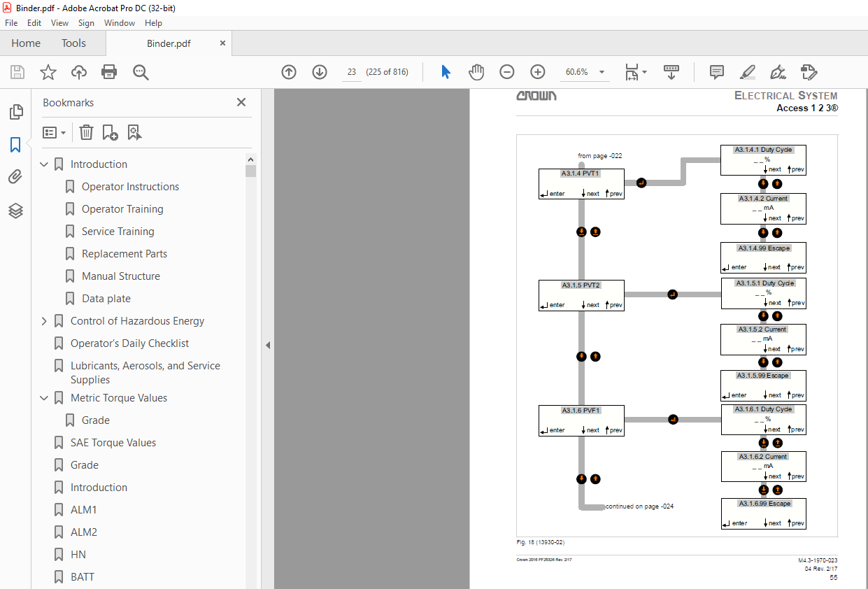Switch to the Tools tab
Viewport: 868px width, 589px height.
(73, 43)
